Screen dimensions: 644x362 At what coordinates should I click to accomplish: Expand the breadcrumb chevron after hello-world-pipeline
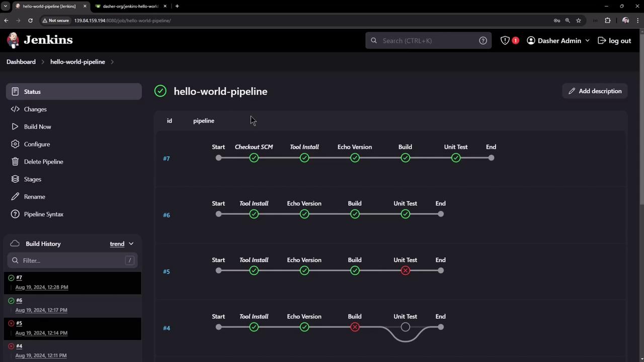[112, 62]
